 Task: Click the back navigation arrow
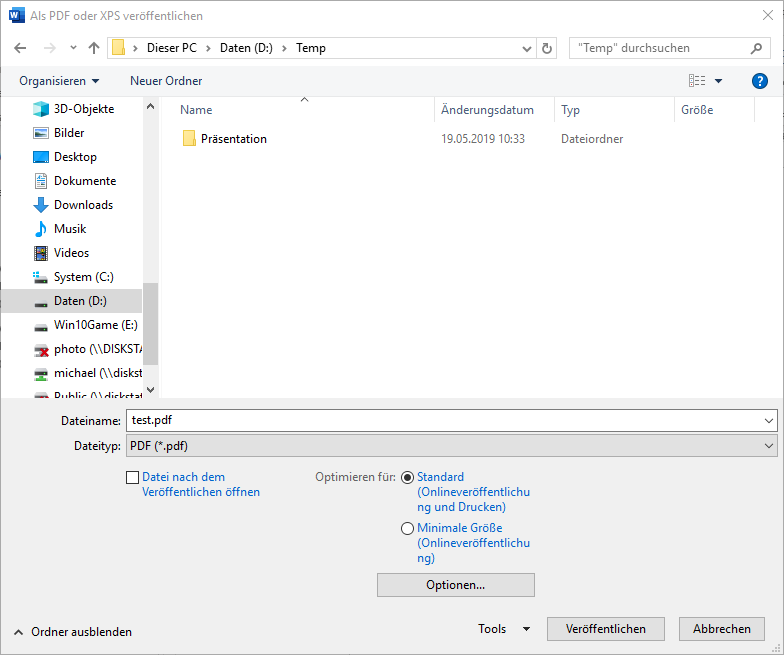[x=21, y=48]
